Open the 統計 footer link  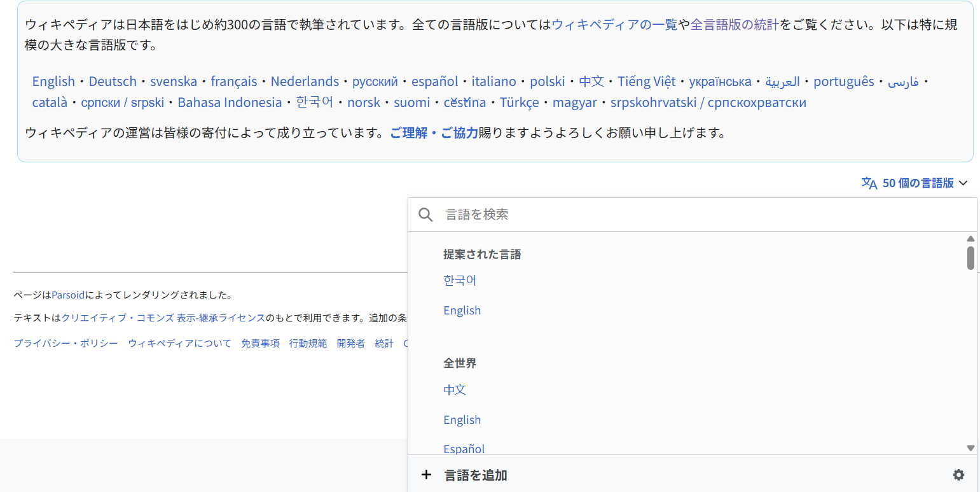pyautogui.click(x=384, y=343)
